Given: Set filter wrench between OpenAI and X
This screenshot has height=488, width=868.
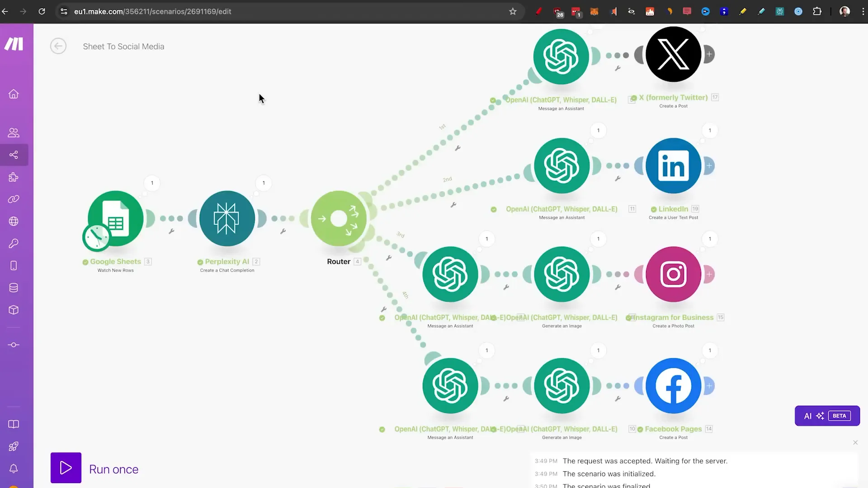Looking at the screenshot, I should point(618,69).
